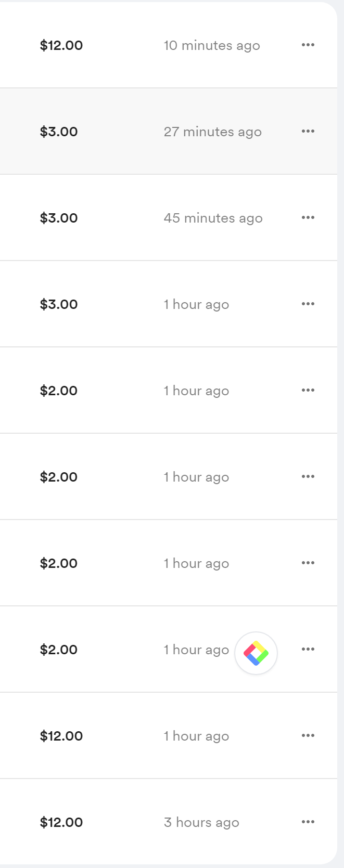The width and height of the screenshot is (344, 868).
Task: Click the "27 minutes ago" timestamp
Action: point(212,132)
